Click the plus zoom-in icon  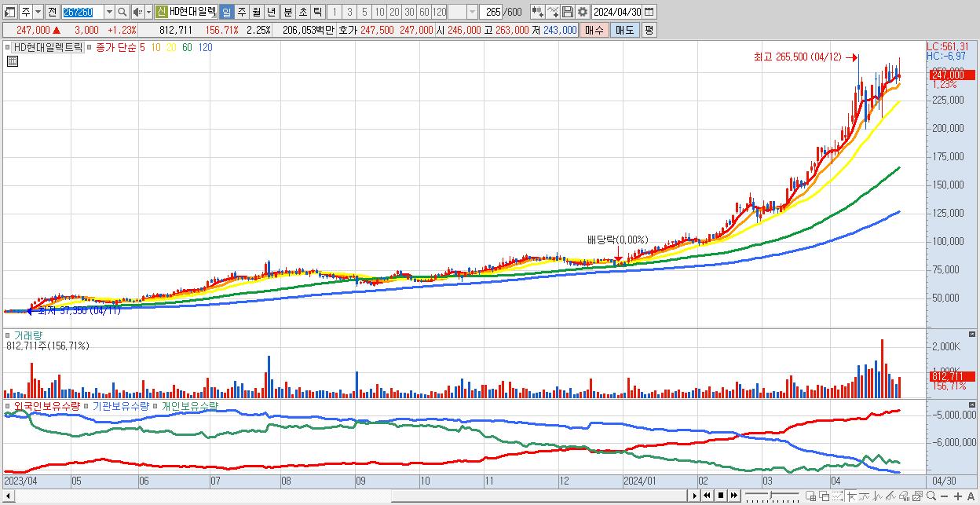[x=958, y=496]
